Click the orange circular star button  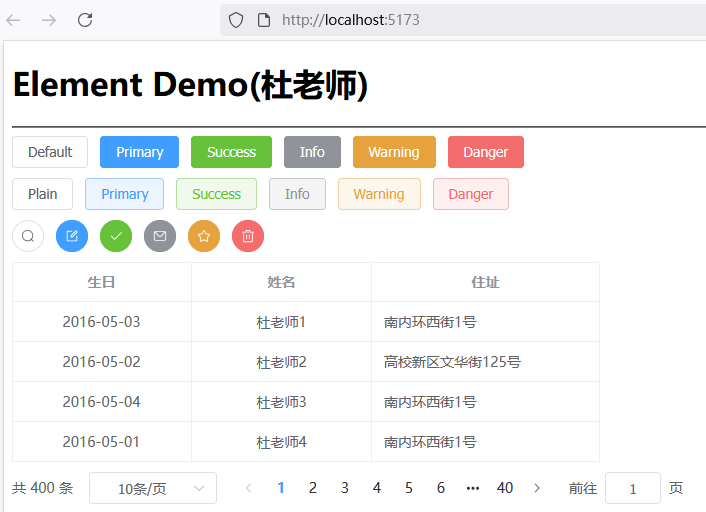coord(204,236)
